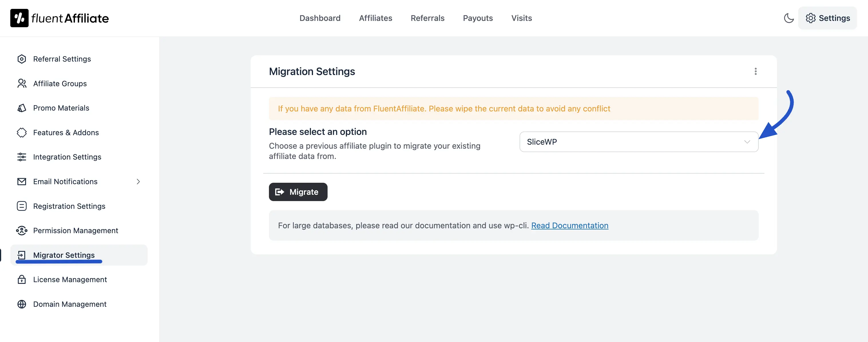Select the Referral Settings shield icon
The height and width of the screenshot is (342, 868).
click(x=21, y=59)
